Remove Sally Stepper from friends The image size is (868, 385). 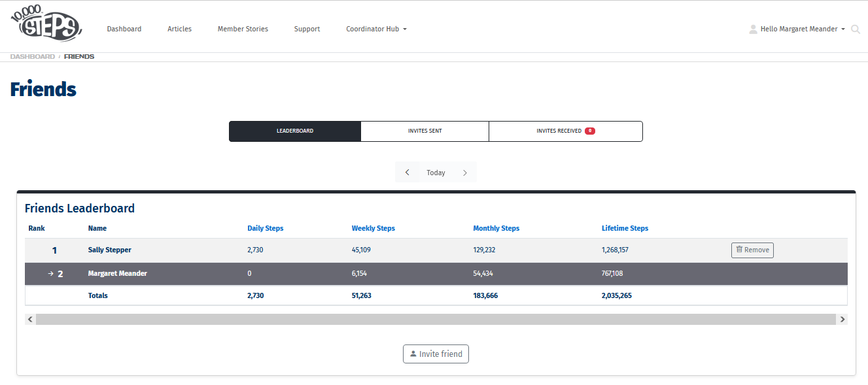click(752, 250)
